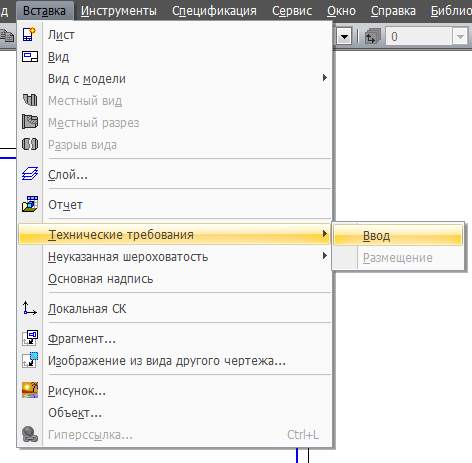This screenshot has height=463, width=472.
Task: Open the layer number dropdown arrow
Action: pyautogui.click(x=460, y=36)
